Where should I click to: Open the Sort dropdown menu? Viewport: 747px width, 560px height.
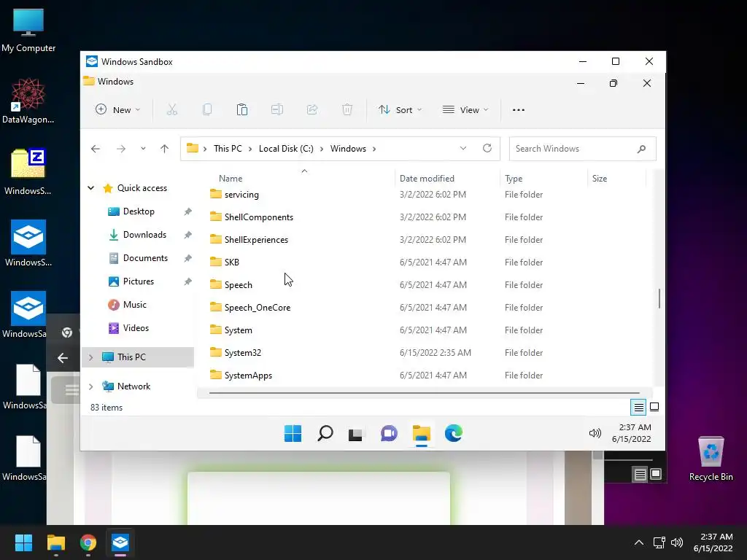click(x=400, y=110)
